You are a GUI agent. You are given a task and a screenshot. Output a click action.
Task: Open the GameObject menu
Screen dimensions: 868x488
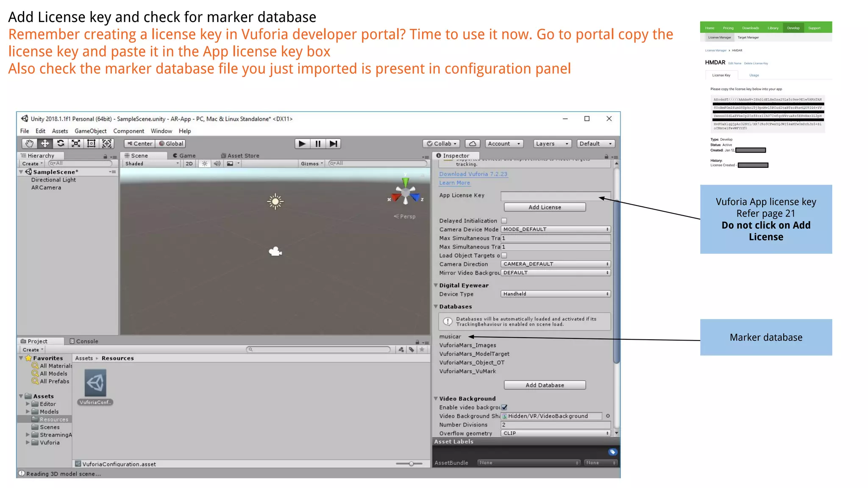pos(91,131)
